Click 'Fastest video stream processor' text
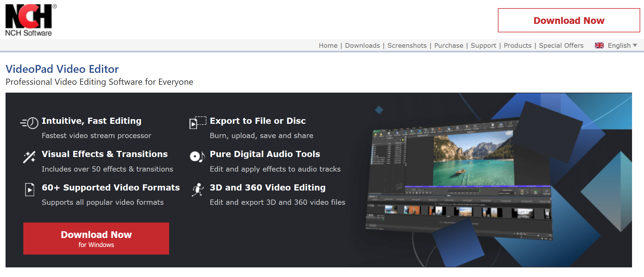This screenshot has height=277, width=644. coord(97,136)
